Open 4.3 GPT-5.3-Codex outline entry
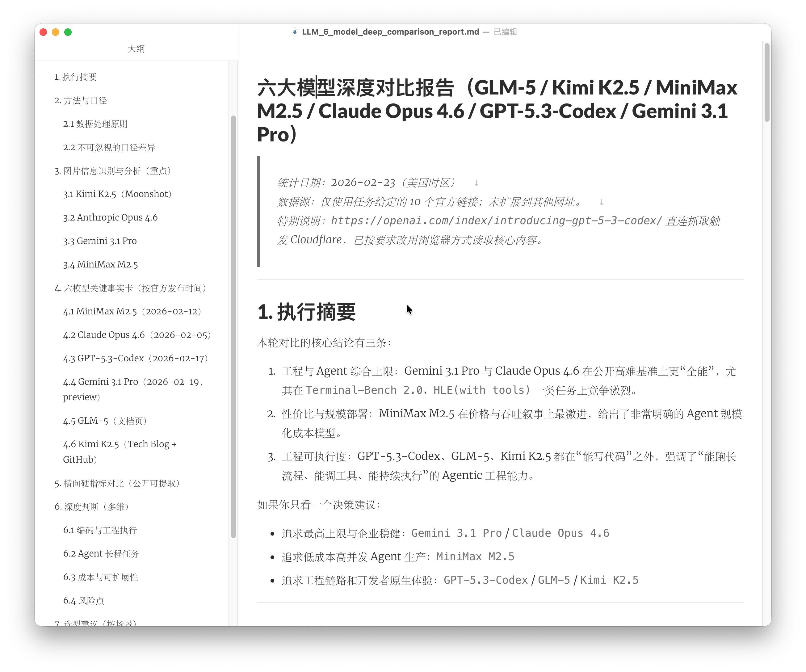Image resolution: width=806 pixels, height=672 pixels. coord(136,358)
